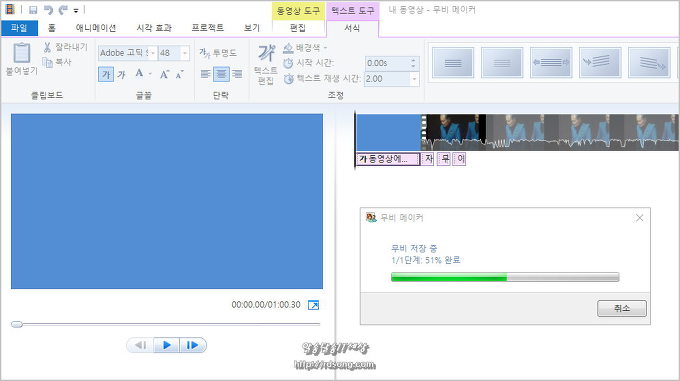Close the 무비 메이커 saving dialog

[639, 218]
